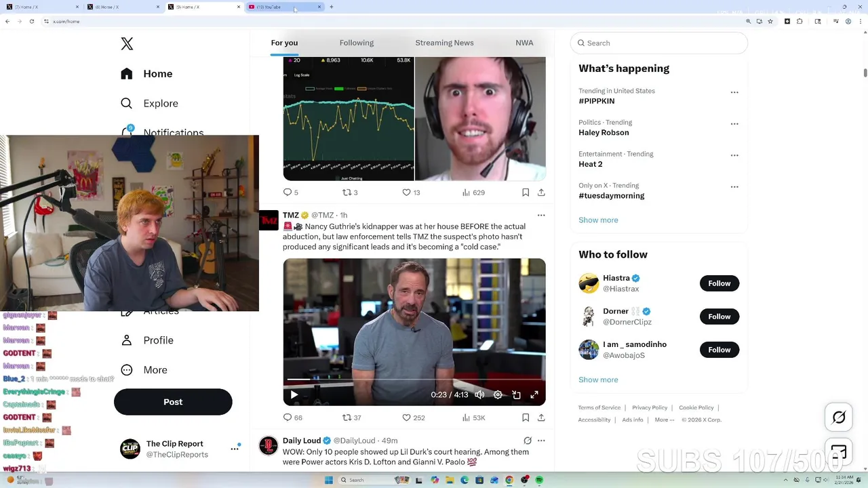
Task: Switch to the For you tab
Action: 284,43
